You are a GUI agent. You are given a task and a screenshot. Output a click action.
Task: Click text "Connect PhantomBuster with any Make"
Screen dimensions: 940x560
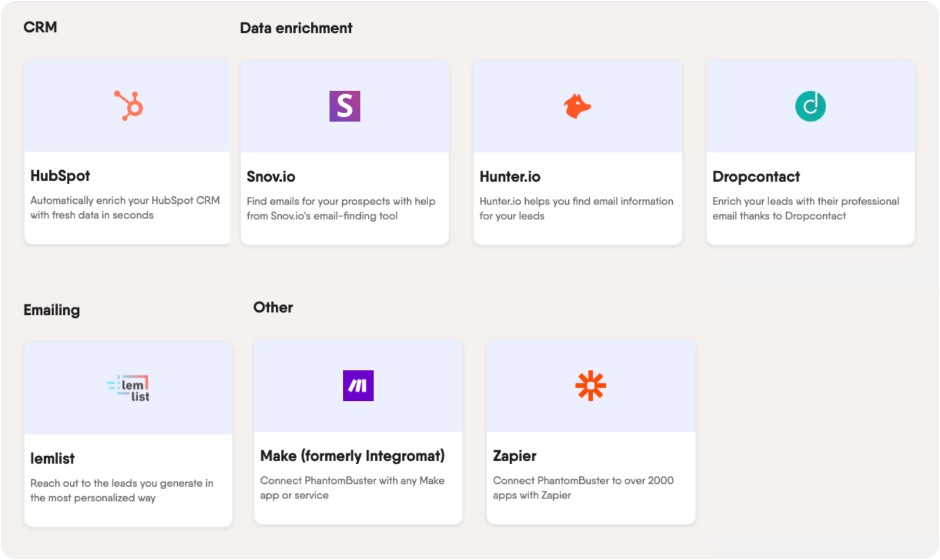pyautogui.click(x=353, y=480)
